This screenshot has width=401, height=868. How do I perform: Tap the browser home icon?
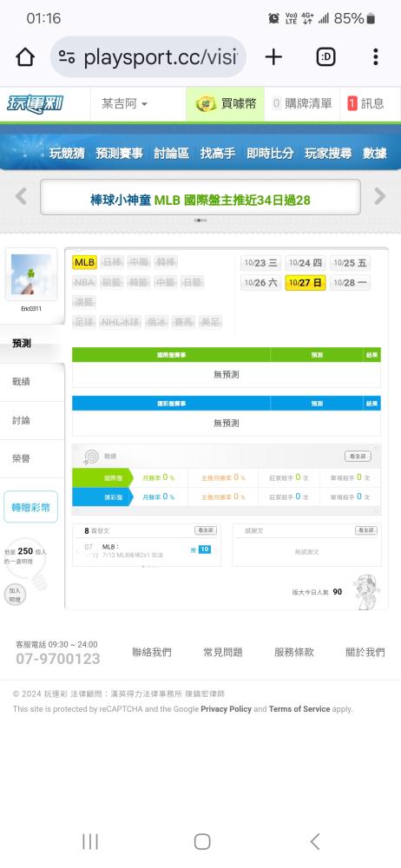click(x=25, y=57)
